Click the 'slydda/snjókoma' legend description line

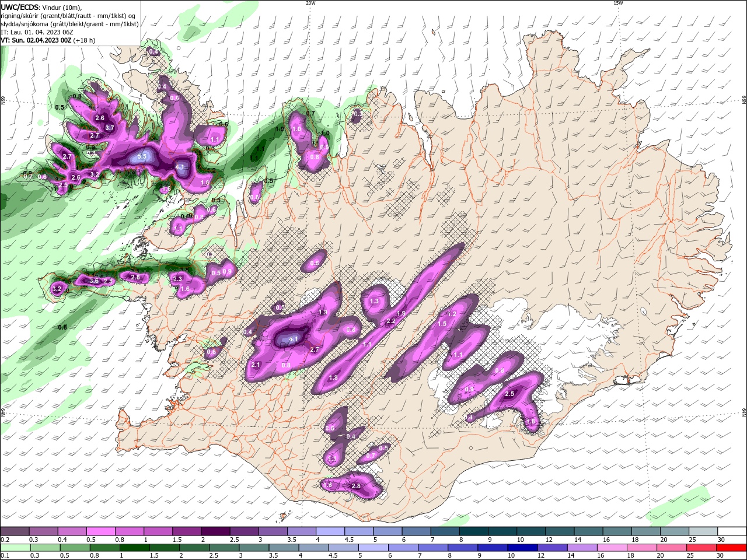[x=69, y=24]
